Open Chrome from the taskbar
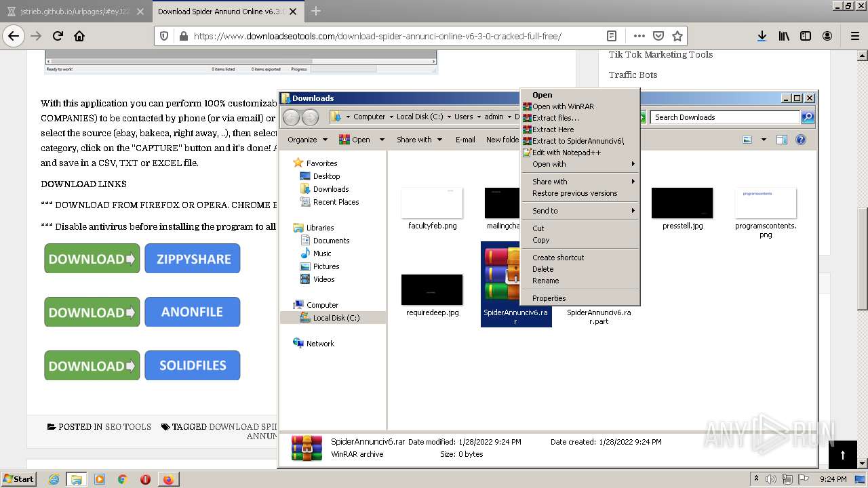This screenshot has width=868, height=488. pyautogui.click(x=122, y=479)
